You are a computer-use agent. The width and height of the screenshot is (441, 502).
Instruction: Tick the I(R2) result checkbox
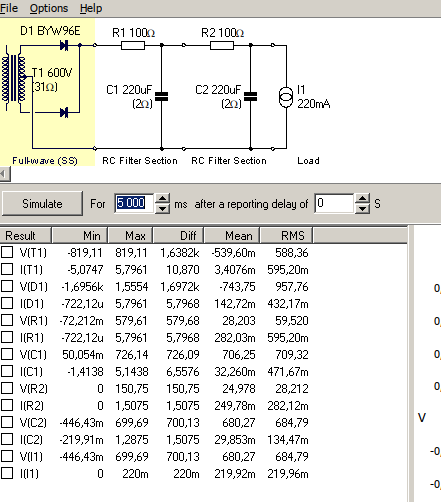click(7, 405)
